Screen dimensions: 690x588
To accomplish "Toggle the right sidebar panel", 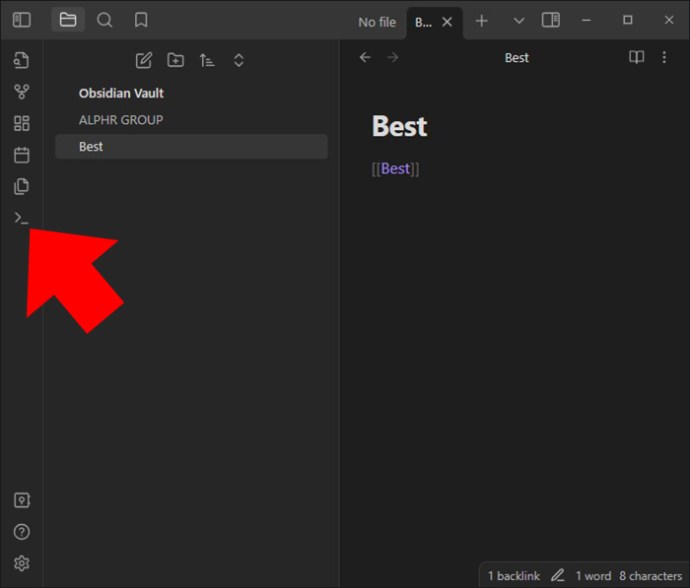I will pyautogui.click(x=551, y=20).
